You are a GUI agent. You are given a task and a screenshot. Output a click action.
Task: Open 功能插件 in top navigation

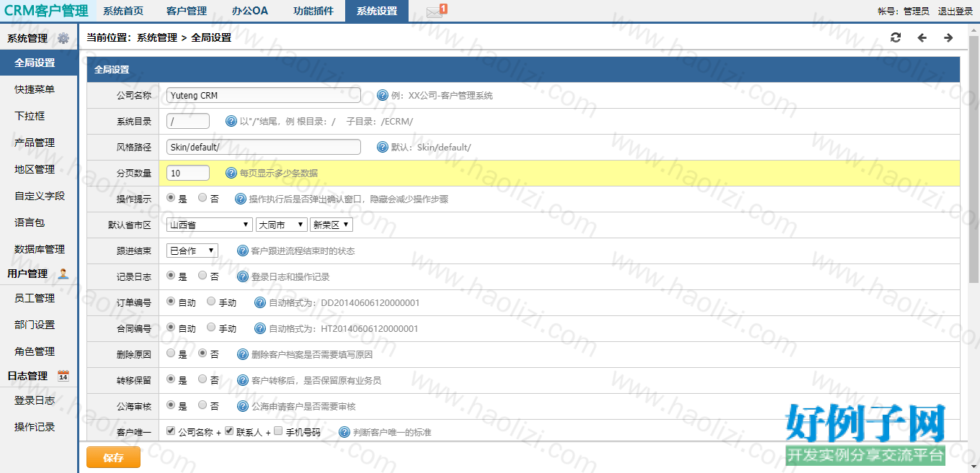coord(313,11)
